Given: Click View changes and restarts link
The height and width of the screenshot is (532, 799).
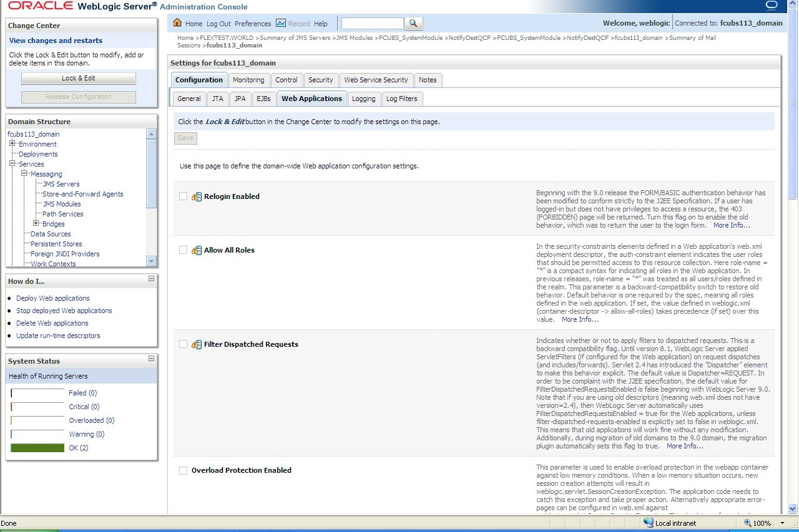Looking at the screenshot, I should (56, 41).
